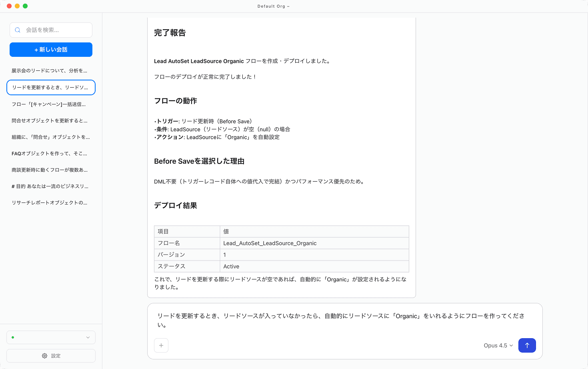The image size is (588, 369).
Task: Collapse the Opus 4.5 selector chevron
Action: [511, 345]
